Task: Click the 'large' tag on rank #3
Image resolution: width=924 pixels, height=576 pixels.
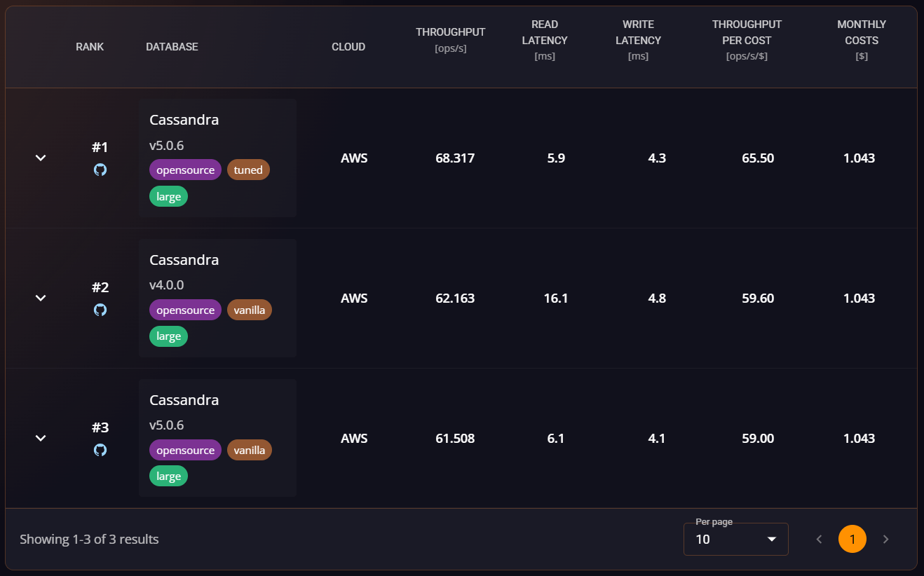Action: [x=168, y=475]
